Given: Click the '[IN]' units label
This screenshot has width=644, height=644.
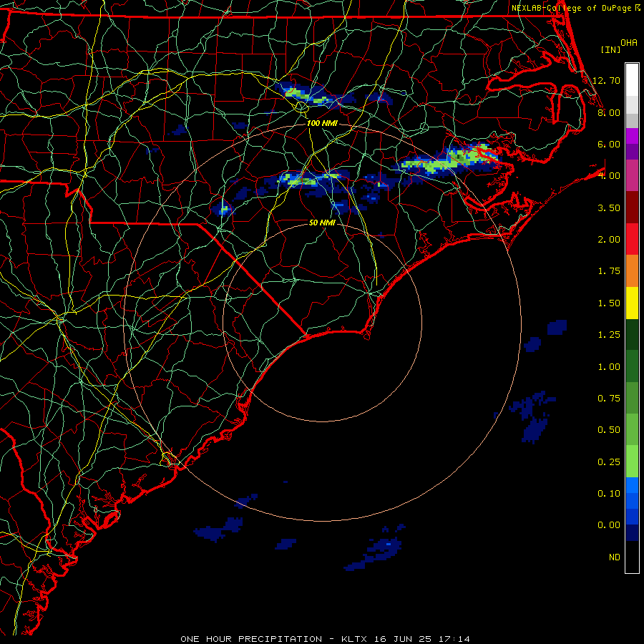Looking at the screenshot, I should click(x=611, y=49).
